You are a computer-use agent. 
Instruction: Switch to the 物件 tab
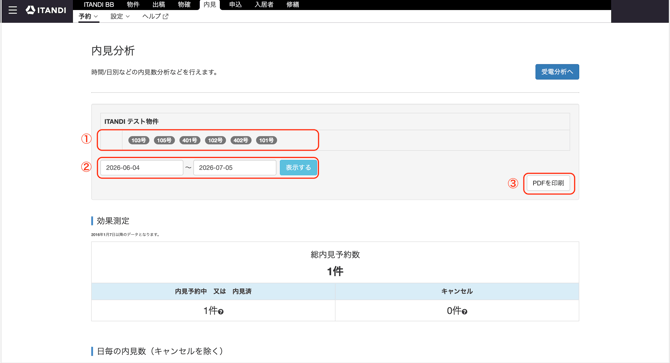tap(133, 4)
